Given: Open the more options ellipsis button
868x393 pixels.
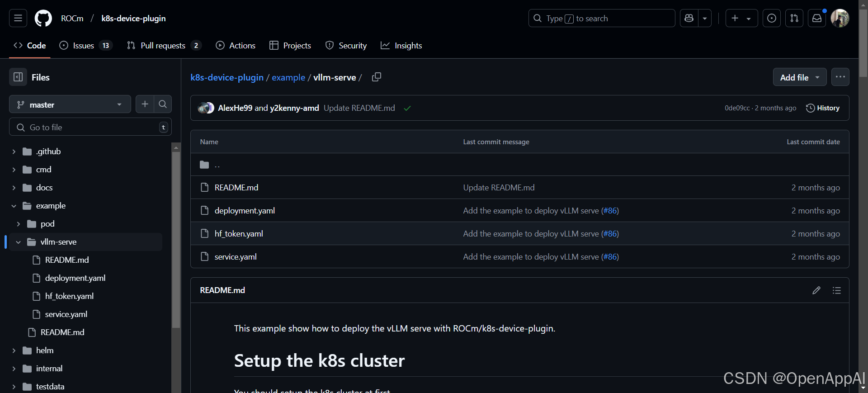Looking at the screenshot, I should click(840, 77).
